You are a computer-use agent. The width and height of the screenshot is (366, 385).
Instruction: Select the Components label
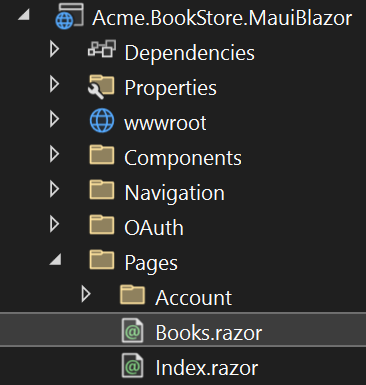tap(183, 158)
